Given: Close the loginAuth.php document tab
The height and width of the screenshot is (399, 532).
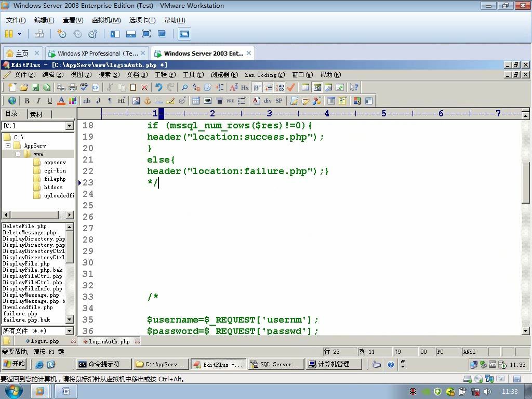Looking at the screenshot, I should (x=137, y=341).
